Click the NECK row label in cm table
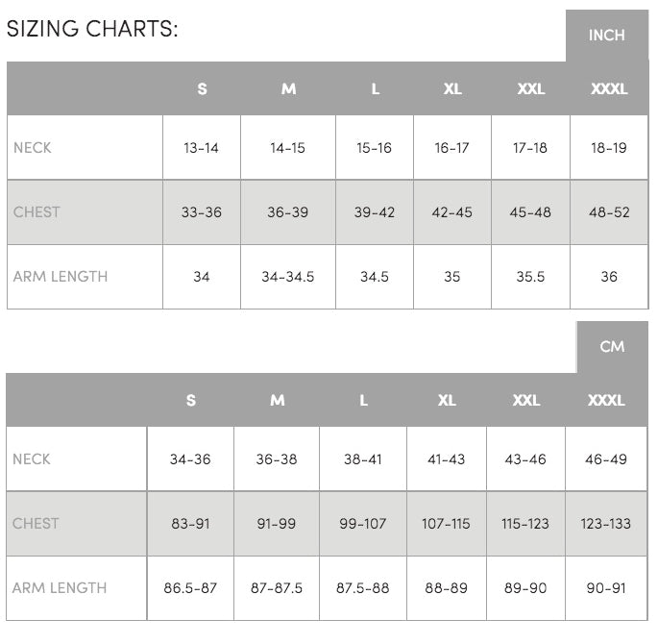658x644 pixels. 32,459
